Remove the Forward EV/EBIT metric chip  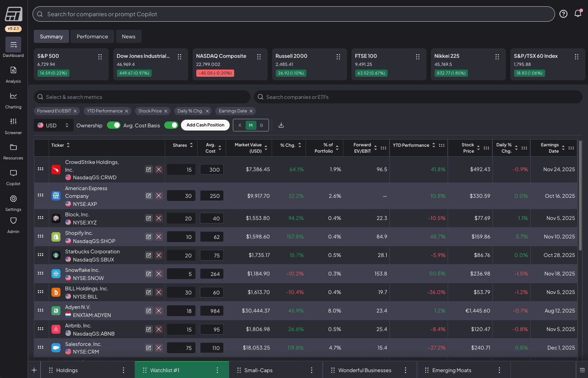point(75,111)
